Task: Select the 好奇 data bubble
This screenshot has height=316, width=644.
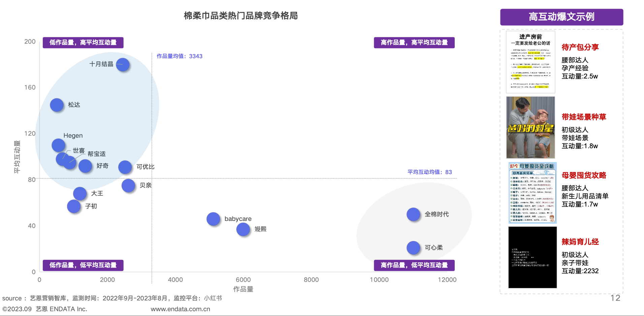Action: [x=85, y=166]
